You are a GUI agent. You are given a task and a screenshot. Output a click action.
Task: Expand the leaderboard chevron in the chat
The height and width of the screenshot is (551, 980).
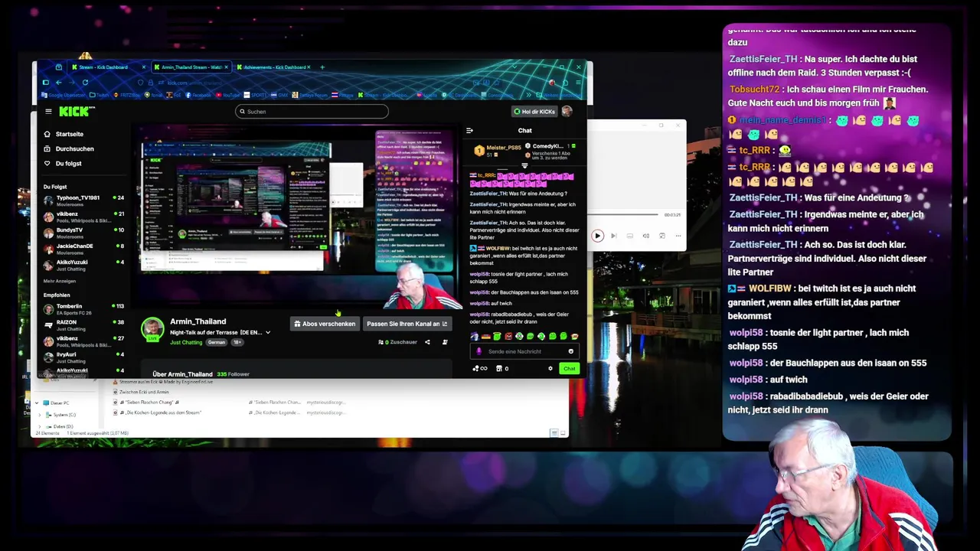[x=524, y=165]
